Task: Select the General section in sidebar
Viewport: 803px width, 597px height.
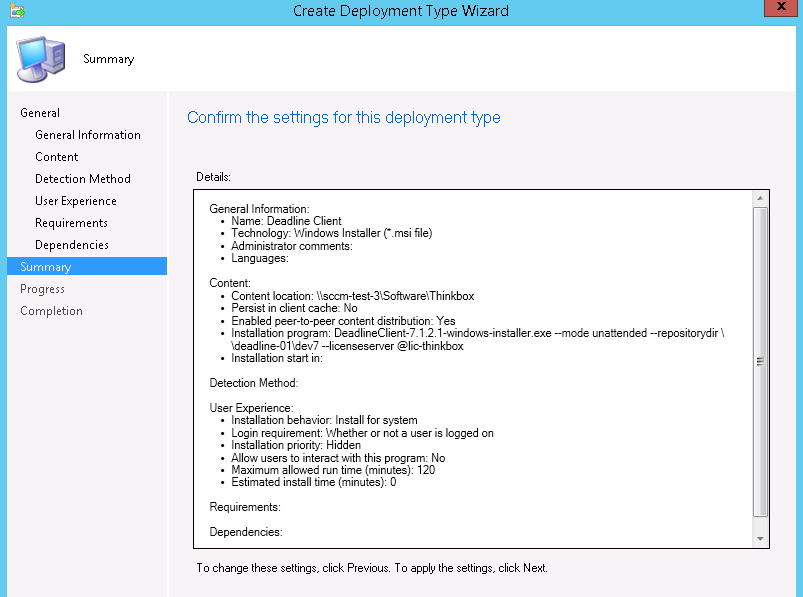Action: (x=40, y=113)
